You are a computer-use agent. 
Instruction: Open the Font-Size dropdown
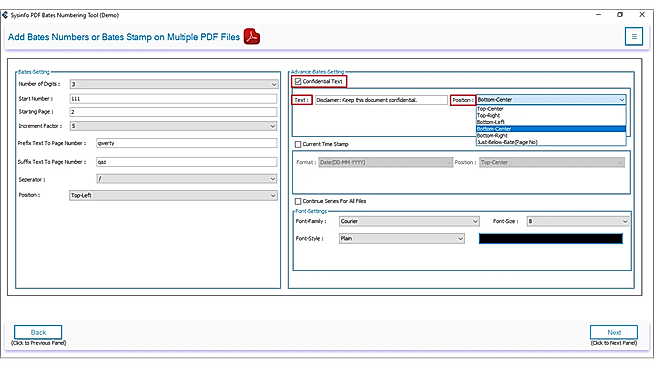578,221
